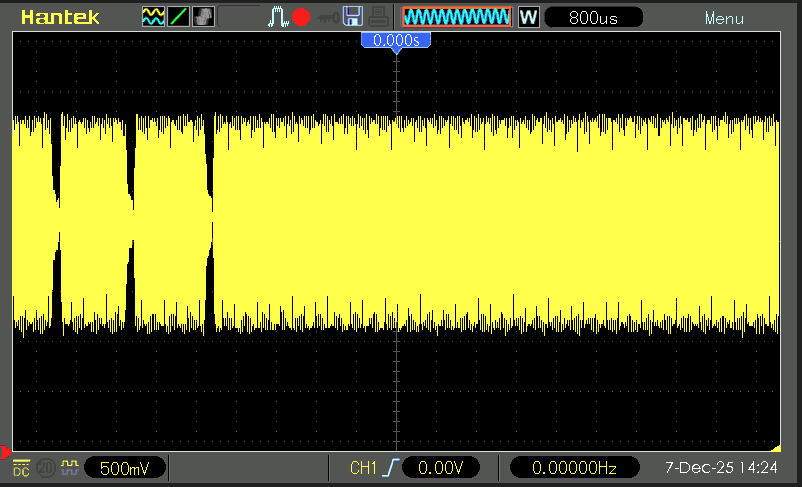Toggle the DC coupling indicator
This screenshot has width=802, height=487.
[21, 468]
